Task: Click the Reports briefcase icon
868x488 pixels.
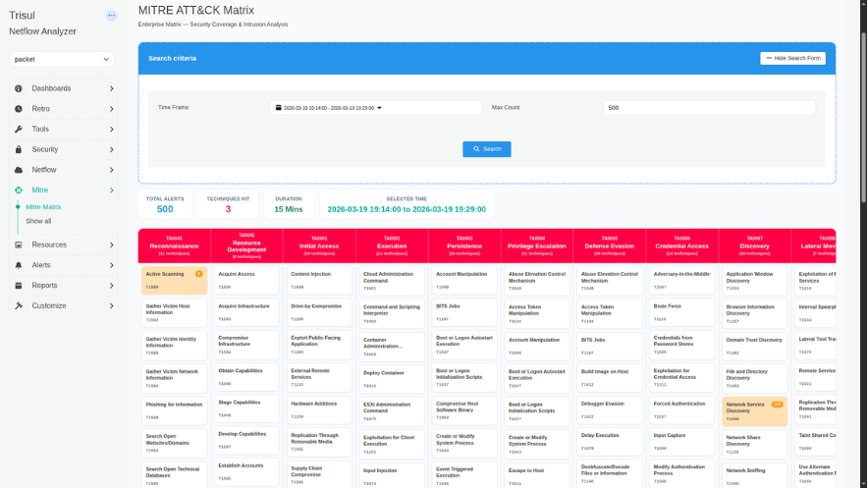Action: point(18,286)
